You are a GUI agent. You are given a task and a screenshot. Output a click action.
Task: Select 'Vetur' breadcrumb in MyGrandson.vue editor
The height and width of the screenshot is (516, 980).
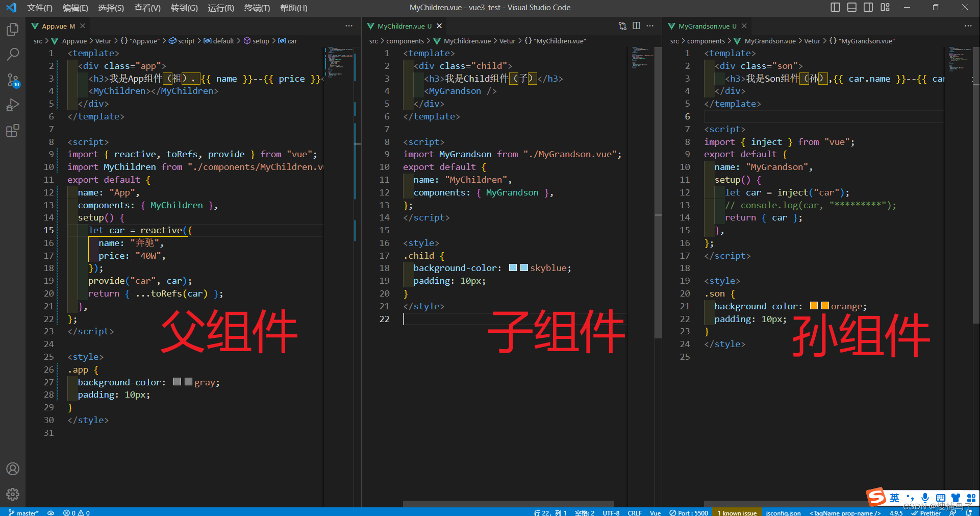click(x=812, y=41)
